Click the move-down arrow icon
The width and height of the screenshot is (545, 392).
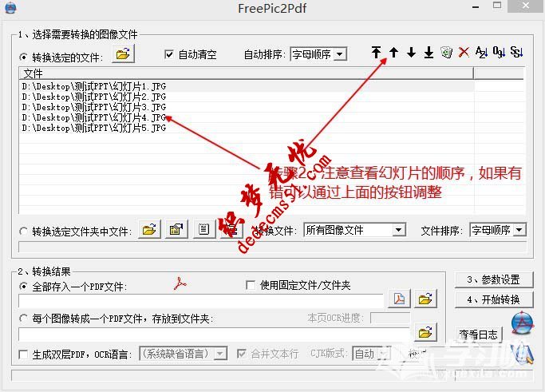click(411, 52)
